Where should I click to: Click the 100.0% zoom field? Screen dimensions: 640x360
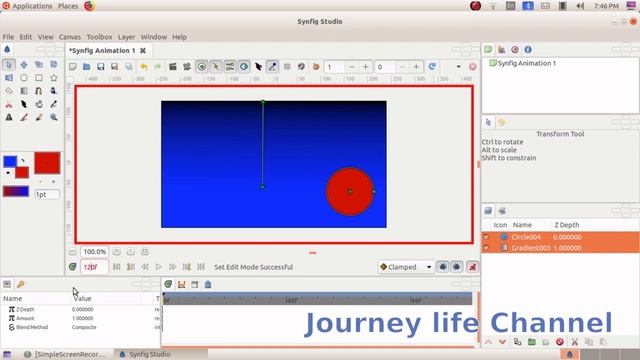tap(94, 251)
